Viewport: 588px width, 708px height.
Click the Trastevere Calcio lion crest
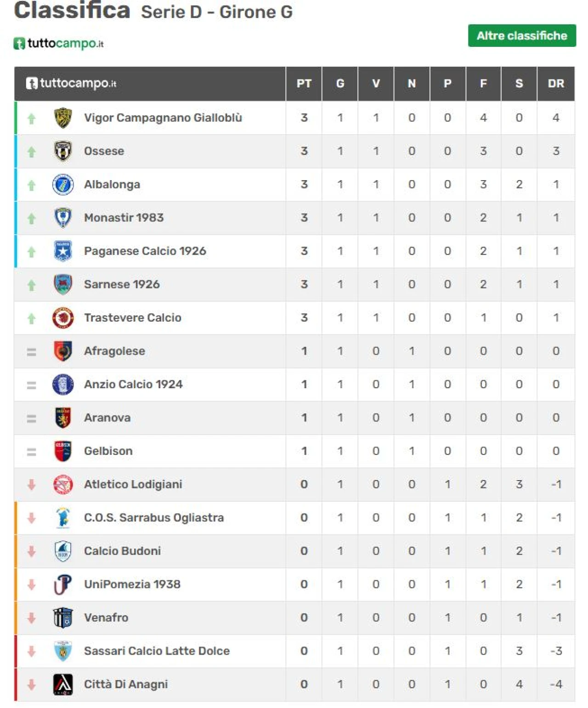(x=63, y=318)
